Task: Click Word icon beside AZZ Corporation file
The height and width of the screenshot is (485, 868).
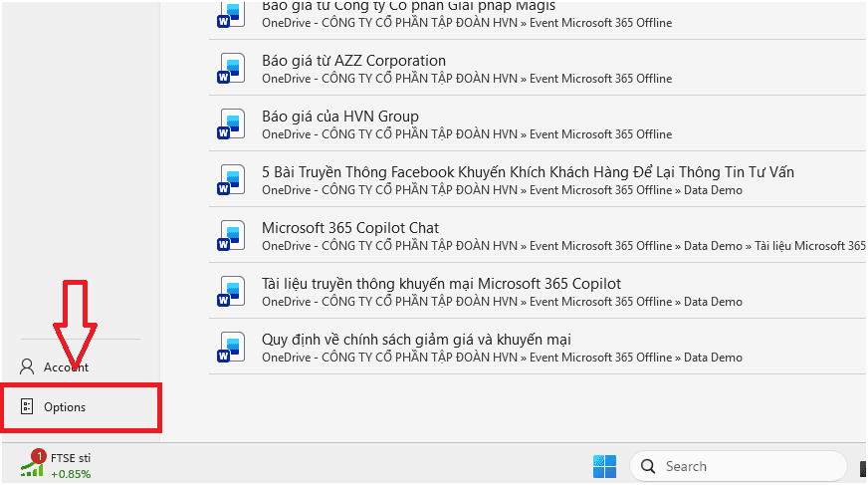Action: pyautogui.click(x=231, y=69)
